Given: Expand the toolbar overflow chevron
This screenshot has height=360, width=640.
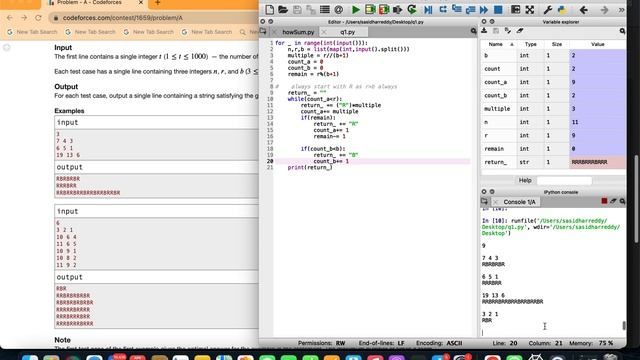Looking at the screenshot, I should tap(622, 9).
